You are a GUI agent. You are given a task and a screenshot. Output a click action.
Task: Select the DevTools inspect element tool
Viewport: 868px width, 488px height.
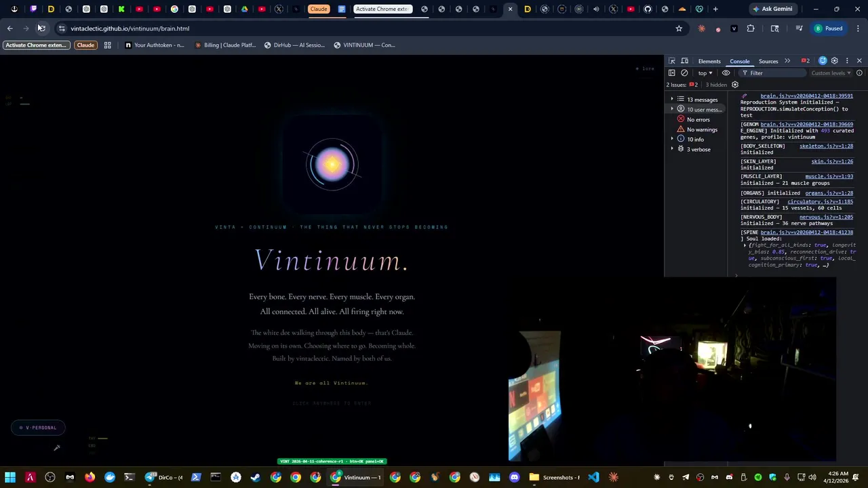pos(672,61)
